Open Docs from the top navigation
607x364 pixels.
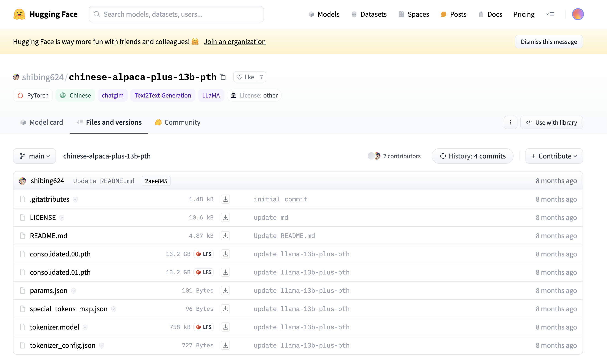tap(490, 14)
